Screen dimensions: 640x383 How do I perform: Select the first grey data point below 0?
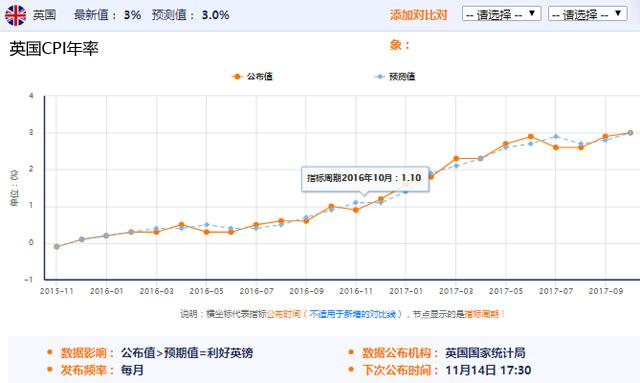[x=56, y=247]
